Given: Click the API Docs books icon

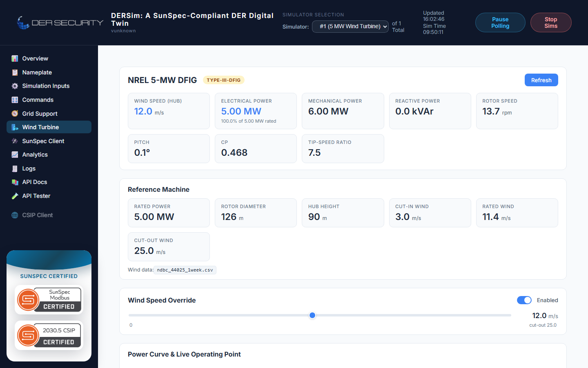Looking at the screenshot, I should (15, 182).
